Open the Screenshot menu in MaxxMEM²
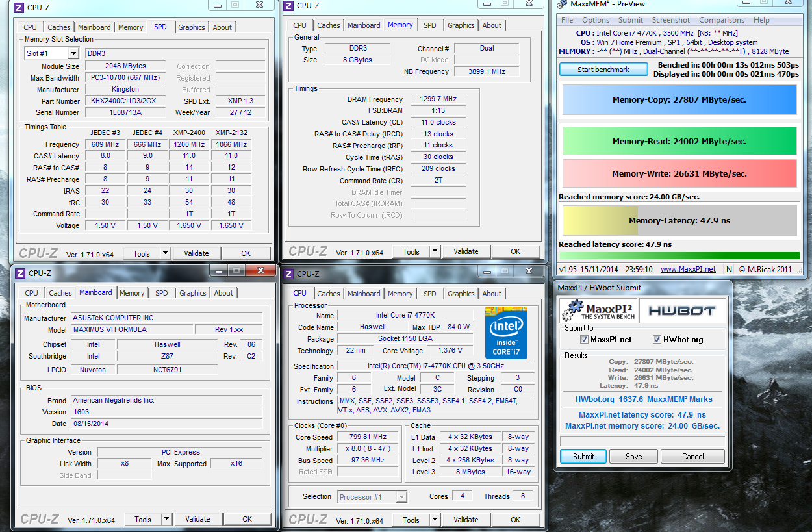The height and width of the screenshot is (532, 812). (671, 20)
